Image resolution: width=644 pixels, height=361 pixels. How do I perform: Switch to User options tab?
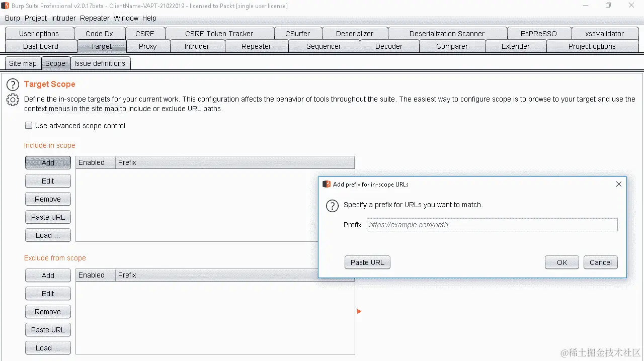coord(39,34)
